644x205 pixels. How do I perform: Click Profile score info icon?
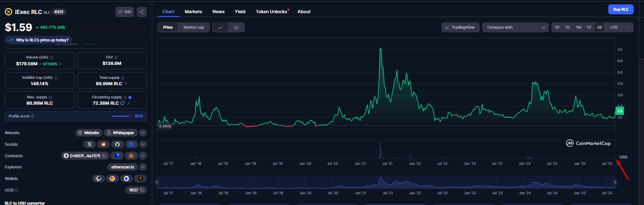(x=33, y=116)
